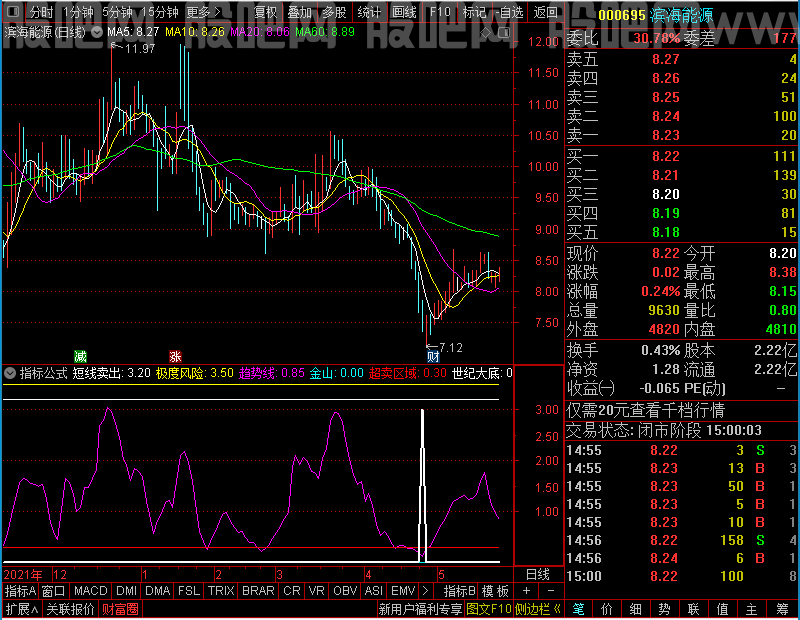
Task: Click the green 减 marker on chart
Action: (x=80, y=356)
